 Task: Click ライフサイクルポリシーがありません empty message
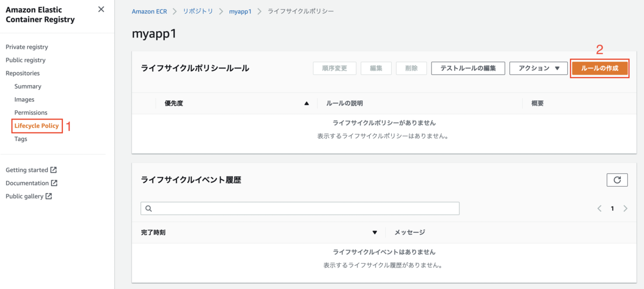tap(384, 123)
